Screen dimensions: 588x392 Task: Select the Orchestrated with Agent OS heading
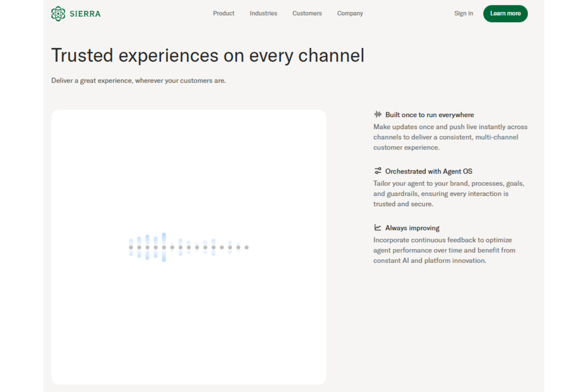[428, 171]
